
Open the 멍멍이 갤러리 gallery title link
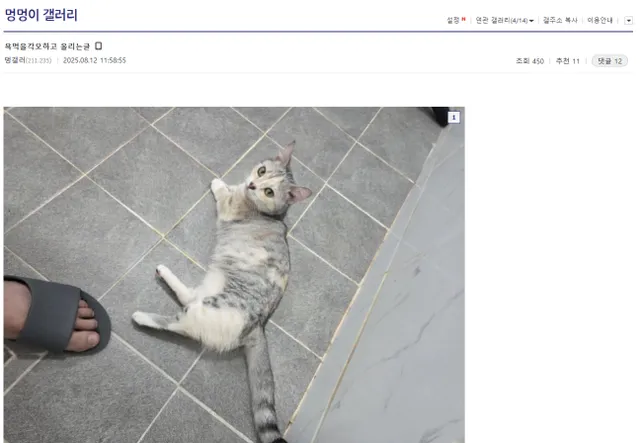pyautogui.click(x=41, y=16)
